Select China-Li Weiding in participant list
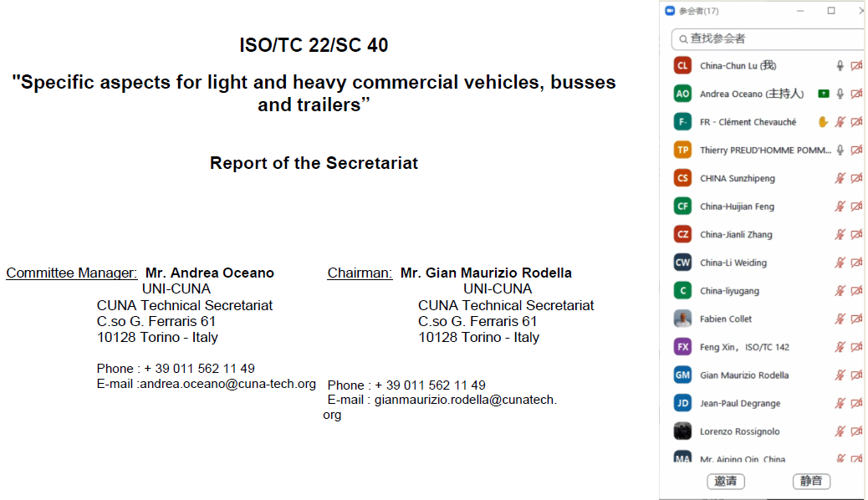 coord(733,263)
